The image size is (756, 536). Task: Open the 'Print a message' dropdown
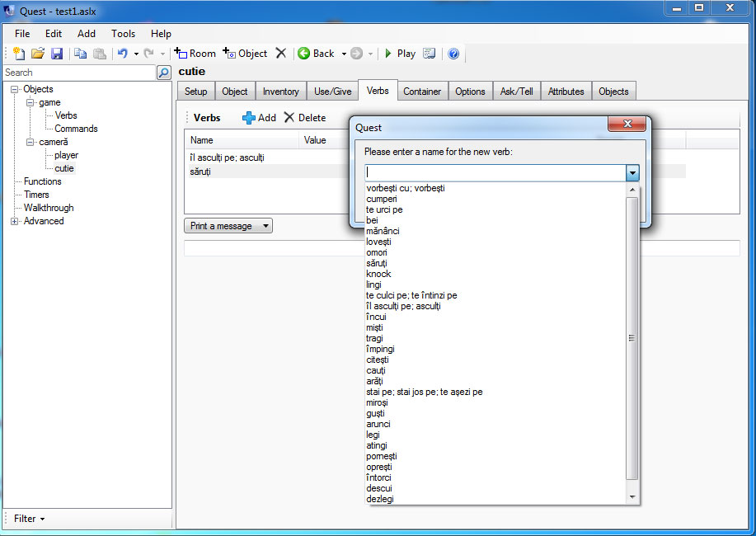click(228, 226)
